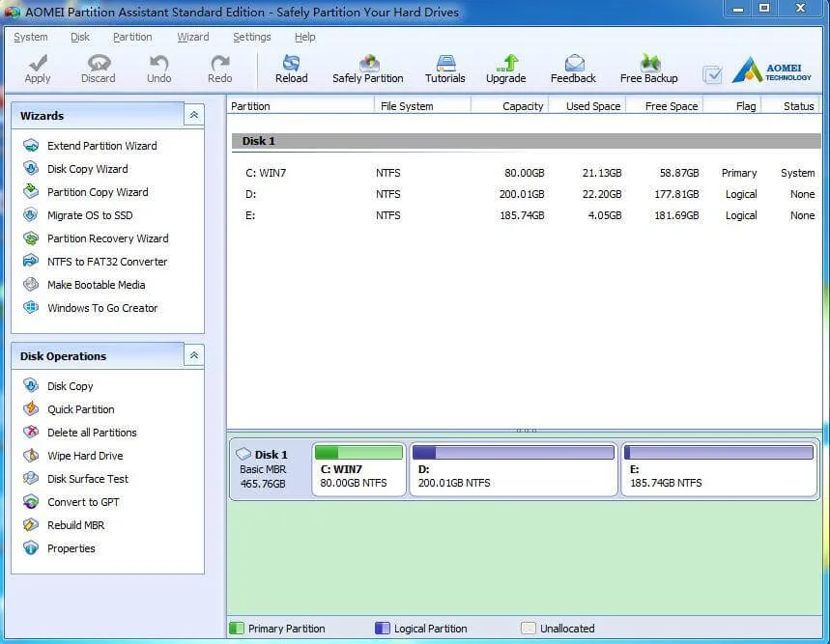
Task: Open the Settings menu
Action: (x=251, y=37)
